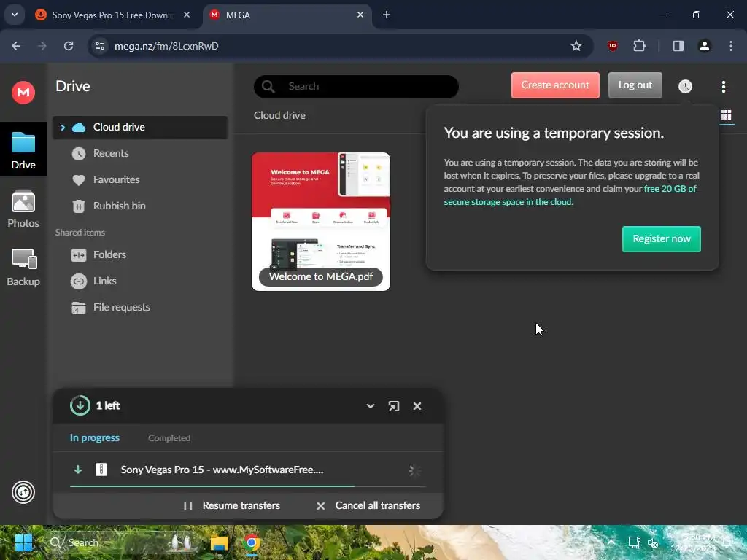Switch to Sony Vegas Pro 15 browser tab

(113, 15)
